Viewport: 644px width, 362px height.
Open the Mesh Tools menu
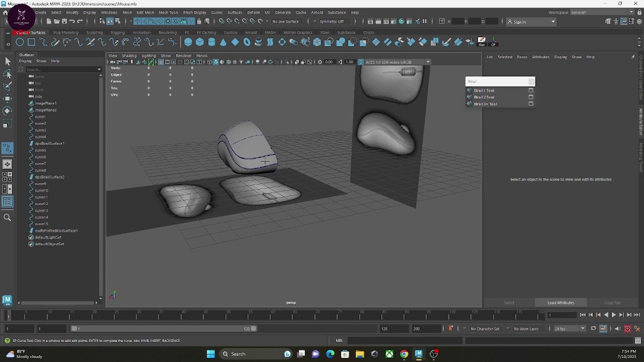pyautogui.click(x=169, y=12)
